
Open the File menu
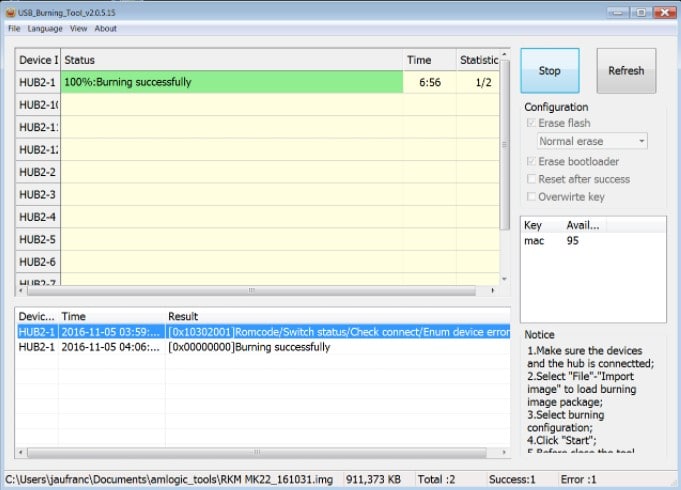point(14,29)
